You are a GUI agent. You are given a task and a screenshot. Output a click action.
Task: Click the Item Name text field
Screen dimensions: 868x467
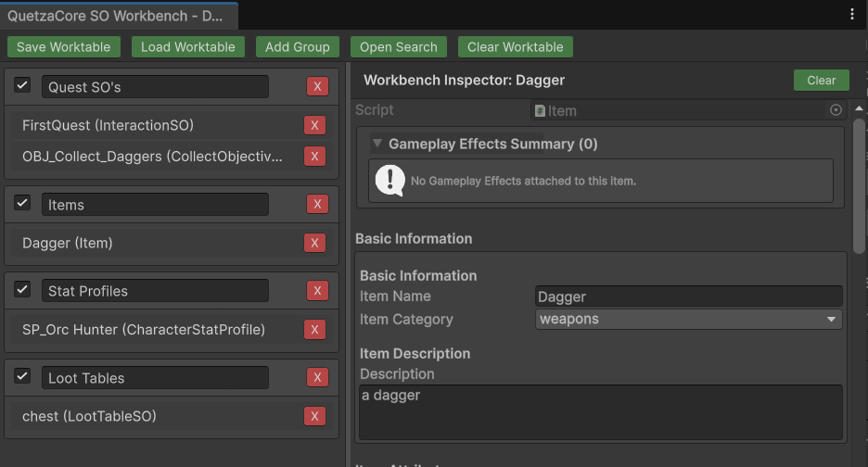(x=689, y=297)
